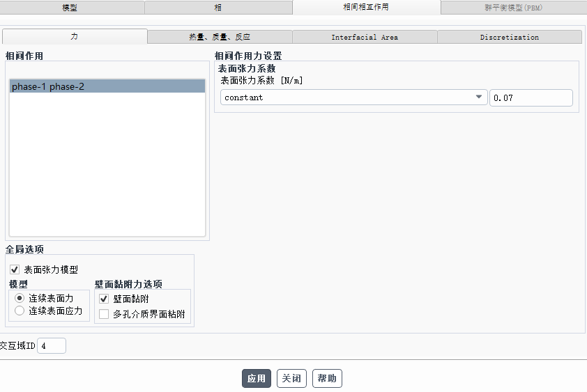This screenshot has height=392, width=587.
Task: Open the 相 tab
Action: click(x=218, y=8)
